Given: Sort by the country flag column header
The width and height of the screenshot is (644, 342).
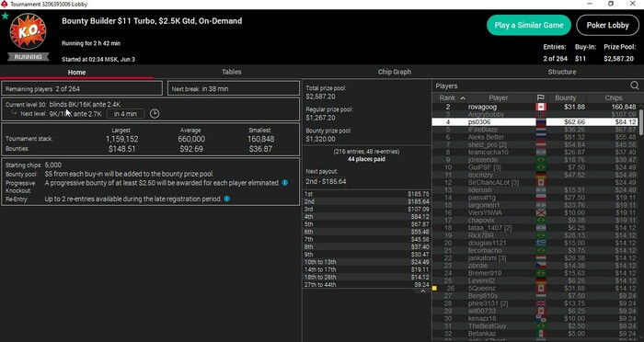Looking at the screenshot, I should (541, 97).
